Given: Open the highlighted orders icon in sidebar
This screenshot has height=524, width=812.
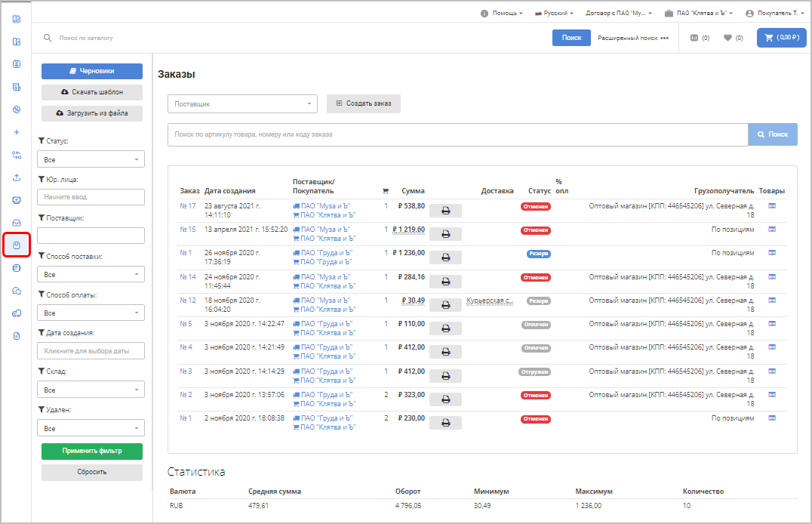Looking at the screenshot, I should (x=17, y=245).
